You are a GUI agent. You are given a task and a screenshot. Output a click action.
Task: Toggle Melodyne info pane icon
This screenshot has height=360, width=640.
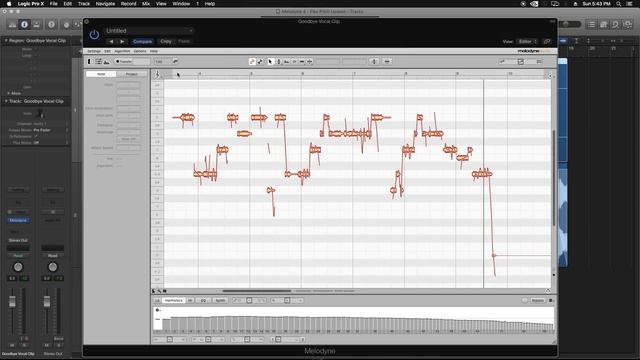point(91,62)
